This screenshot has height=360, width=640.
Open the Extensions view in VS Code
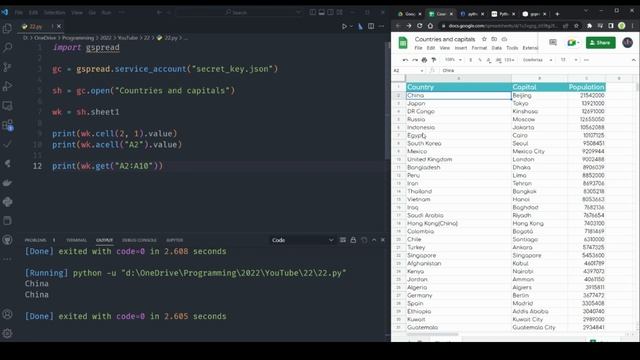pos(7,125)
